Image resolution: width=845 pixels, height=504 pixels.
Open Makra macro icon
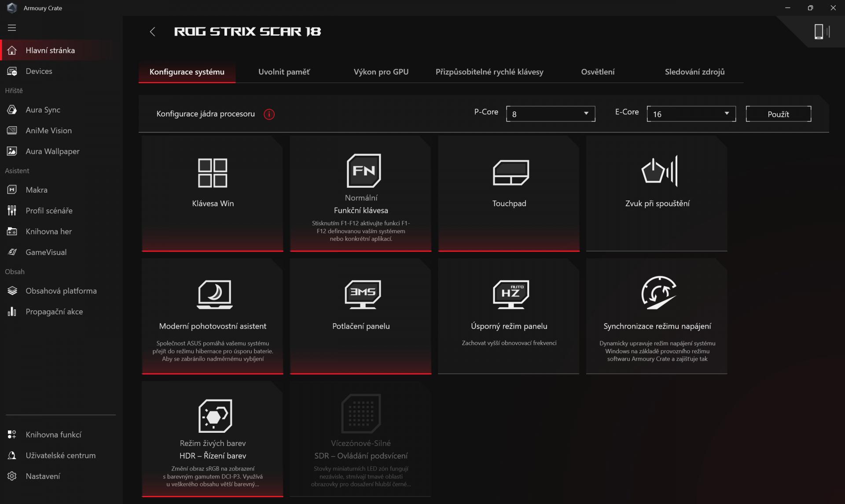12,190
